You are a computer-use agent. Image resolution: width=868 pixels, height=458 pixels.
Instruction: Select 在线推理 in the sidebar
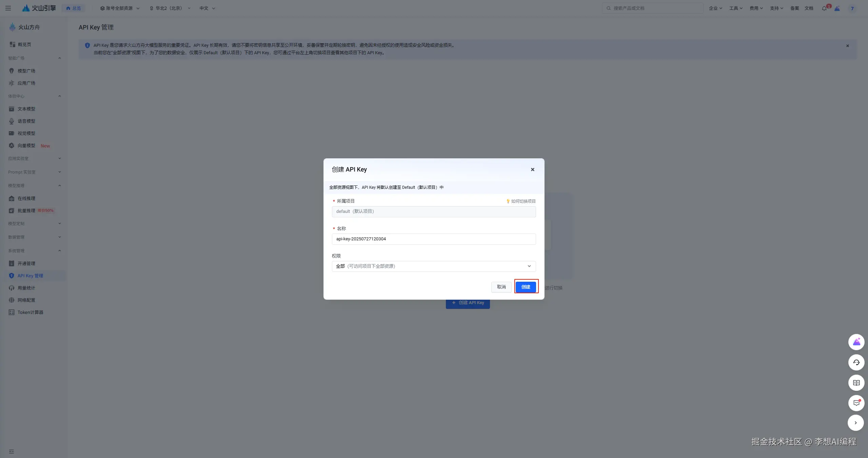pyautogui.click(x=26, y=198)
